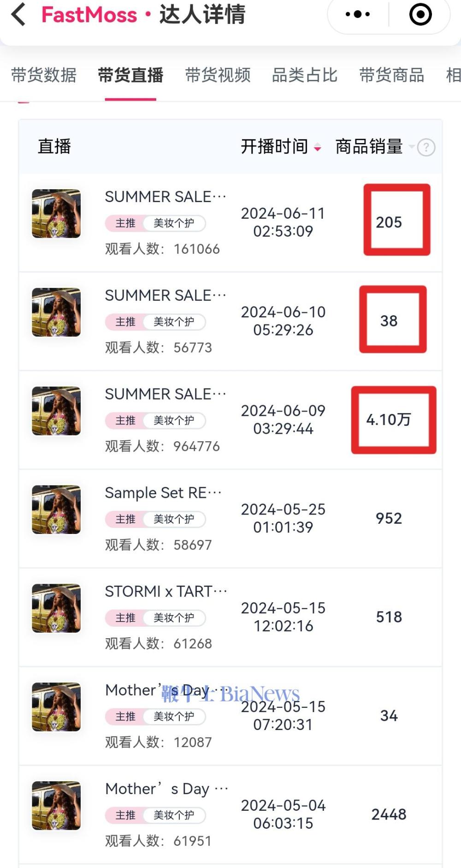Image resolution: width=461 pixels, height=868 pixels.
Task: Open the 带货商品 tab
Action: click(x=392, y=75)
